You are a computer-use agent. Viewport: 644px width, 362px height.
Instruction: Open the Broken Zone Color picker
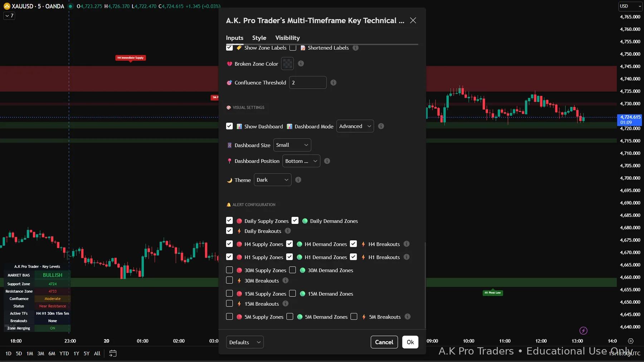(x=287, y=63)
